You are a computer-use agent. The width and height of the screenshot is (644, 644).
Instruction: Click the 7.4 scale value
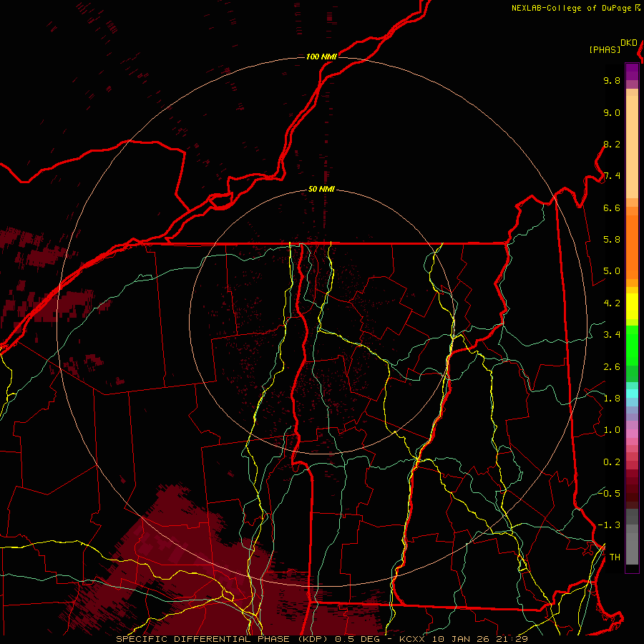tap(612, 176)
